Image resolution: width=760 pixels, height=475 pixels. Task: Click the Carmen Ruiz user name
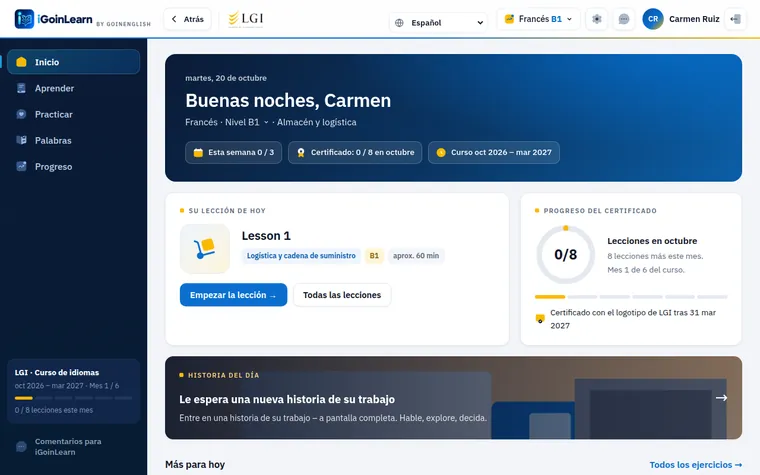[x=694, y=19]
